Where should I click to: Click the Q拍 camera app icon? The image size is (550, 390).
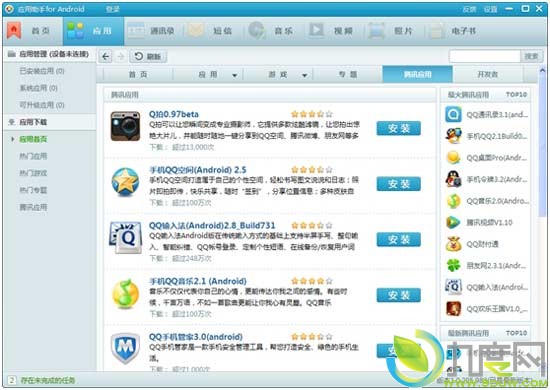click(x=125, y=126)
